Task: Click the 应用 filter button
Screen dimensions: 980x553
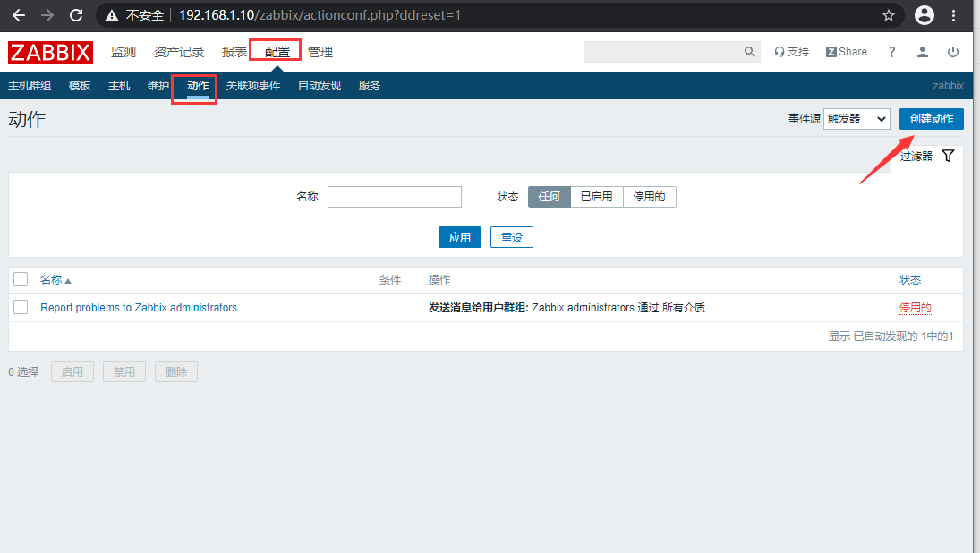Action: 460,237
